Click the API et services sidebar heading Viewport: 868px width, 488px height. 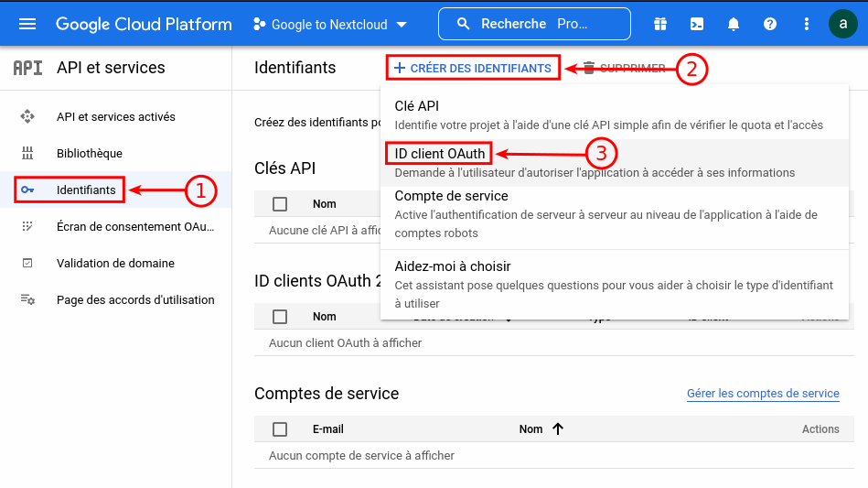(x=111, y=68)
